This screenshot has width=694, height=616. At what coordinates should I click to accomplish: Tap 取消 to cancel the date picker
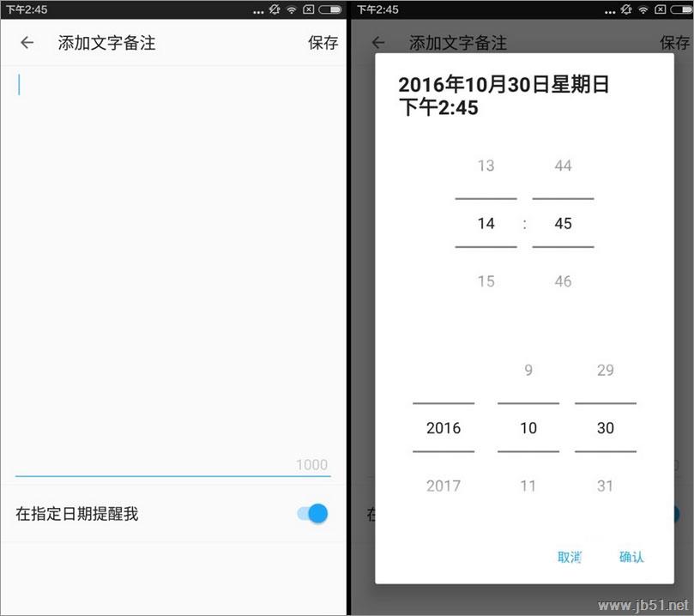[569, 557]
